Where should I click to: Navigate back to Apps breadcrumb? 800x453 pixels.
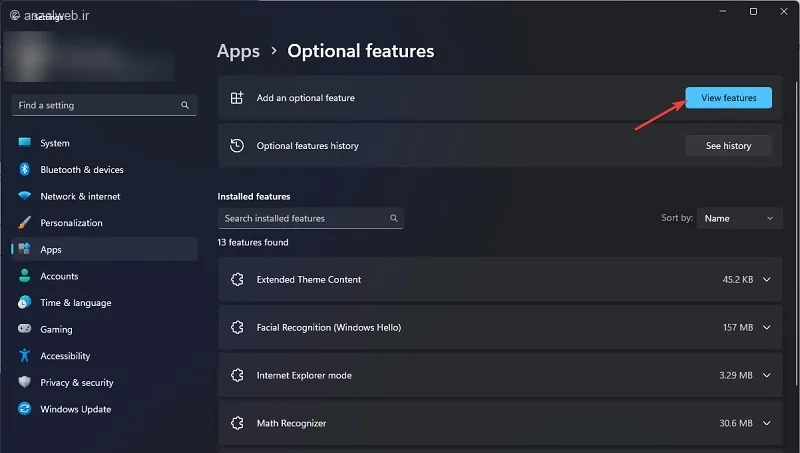[x=238, y=51]
